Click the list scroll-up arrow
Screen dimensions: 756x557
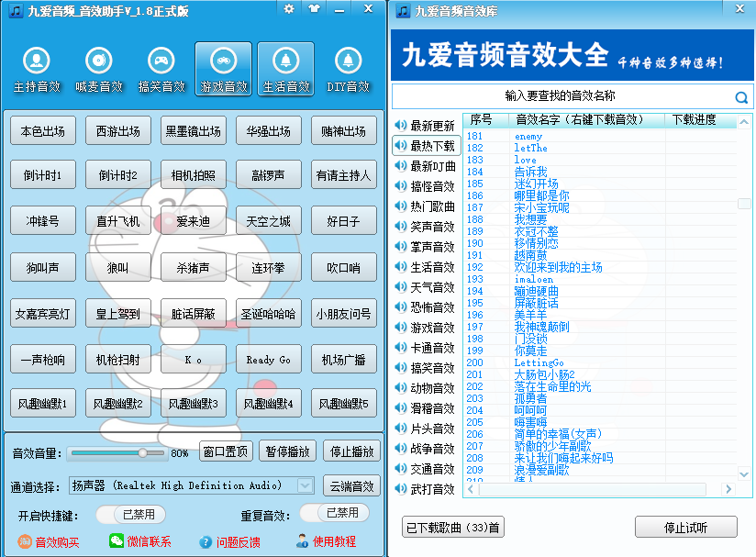pos(744,121)
